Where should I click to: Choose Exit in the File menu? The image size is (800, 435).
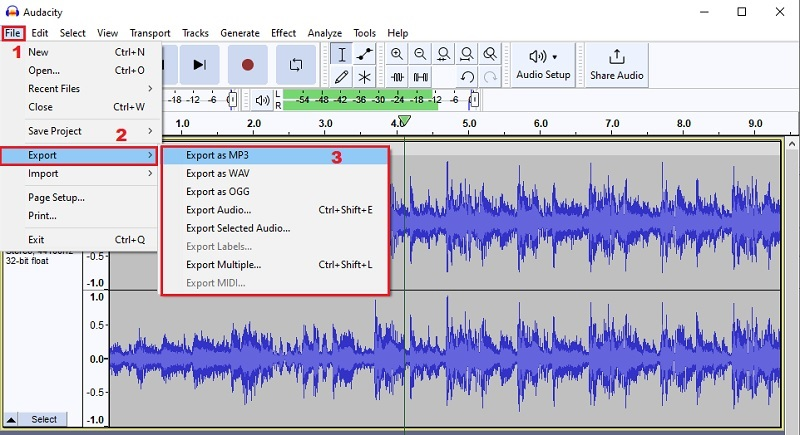tap(81, 240)
